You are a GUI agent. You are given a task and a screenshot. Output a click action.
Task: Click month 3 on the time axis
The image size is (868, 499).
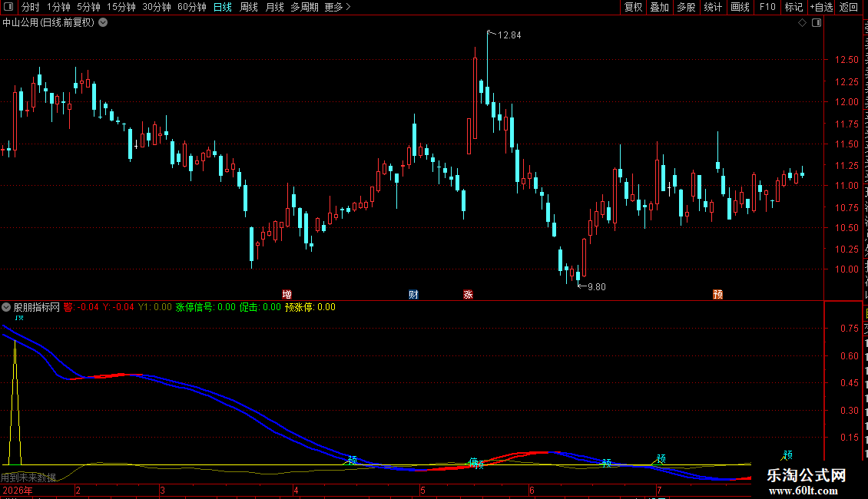click(162, 491)
